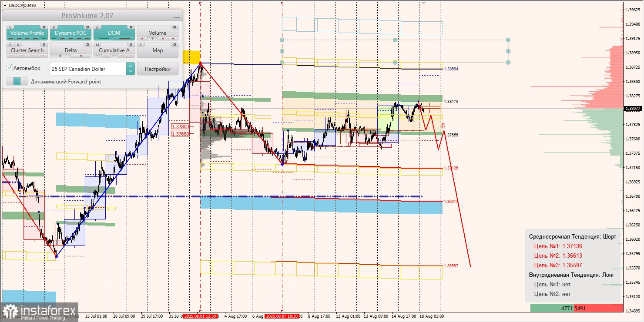Click the green 4771 buy volume bar
644x322 pixels.
coord(552,308)
